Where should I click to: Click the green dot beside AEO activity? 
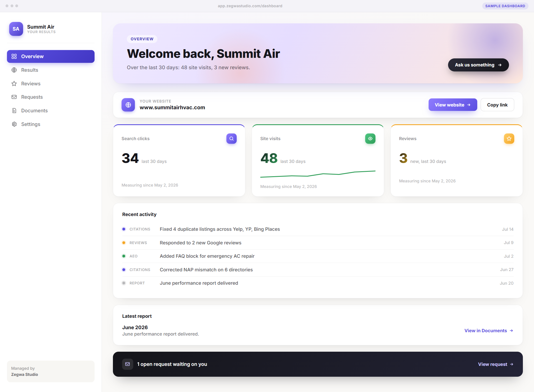tap(124, 256)
